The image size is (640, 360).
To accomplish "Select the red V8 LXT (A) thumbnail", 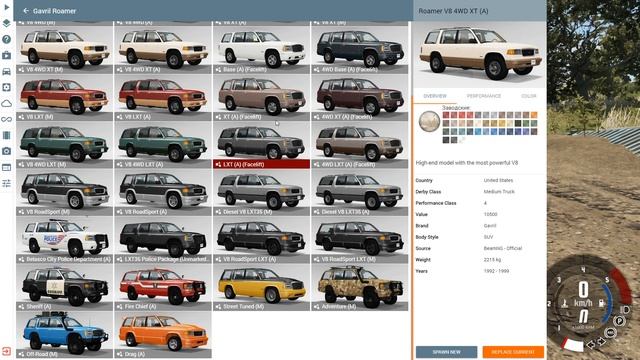I will pyautogui.click(x=163, y=97).
